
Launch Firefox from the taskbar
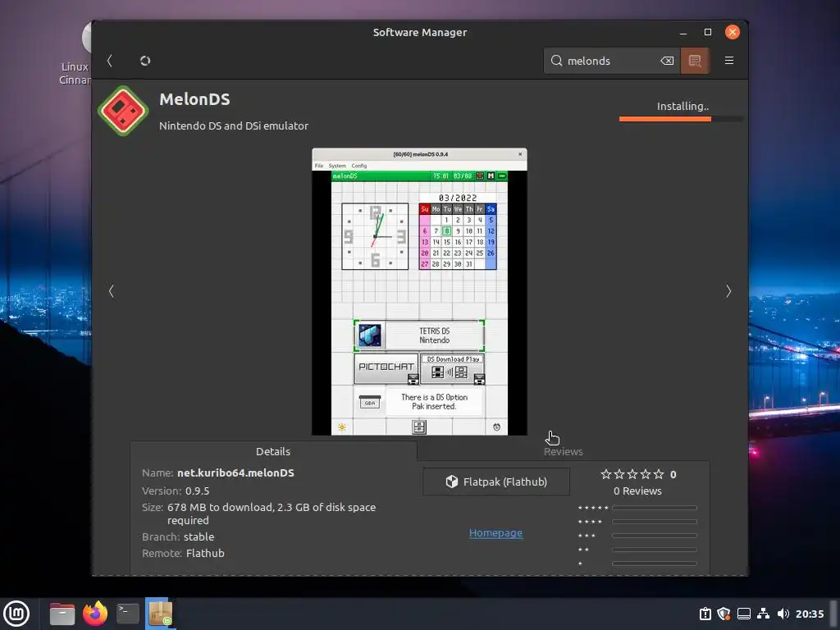pyautogui.click(x=95, y=614)
